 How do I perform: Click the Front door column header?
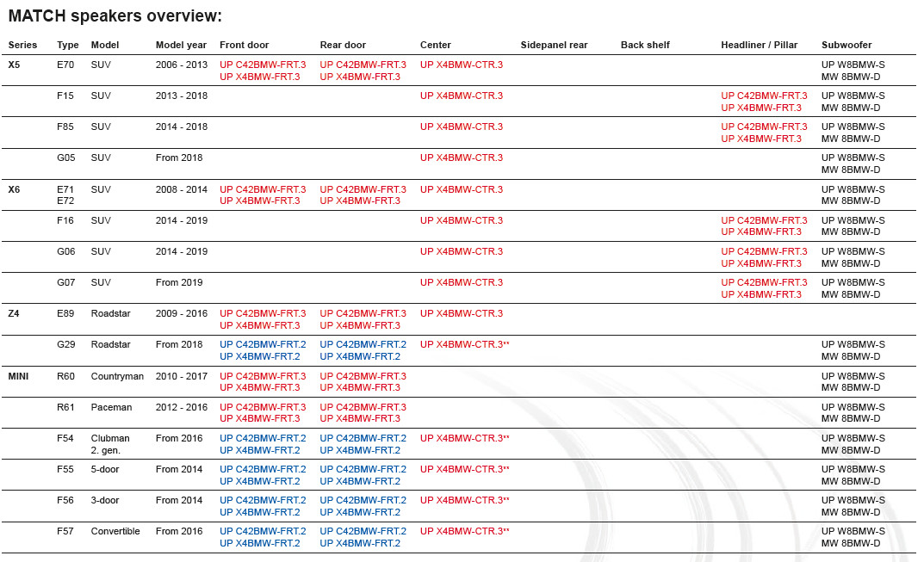coord(244,45)
